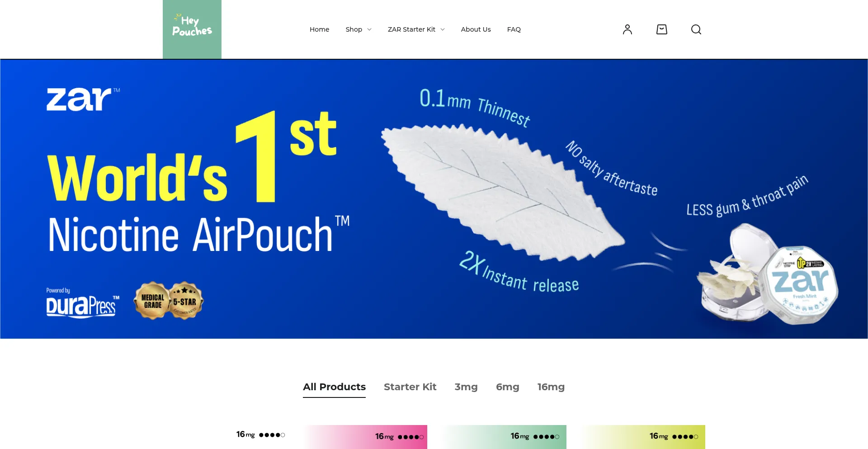Click the zar Fresh Mint can image
This screenshot has height=449, width=868.
click(799, 286)
